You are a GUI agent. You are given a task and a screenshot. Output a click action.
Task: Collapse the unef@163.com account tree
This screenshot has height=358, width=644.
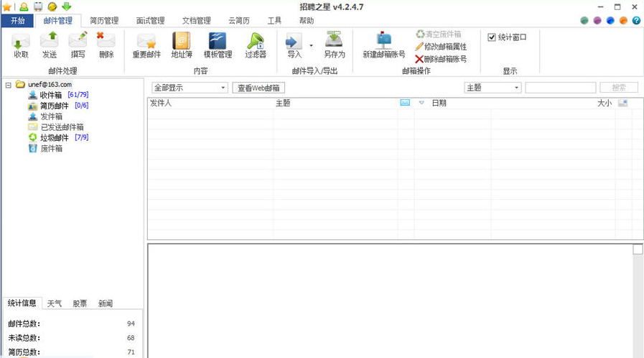tap(8, 85)
